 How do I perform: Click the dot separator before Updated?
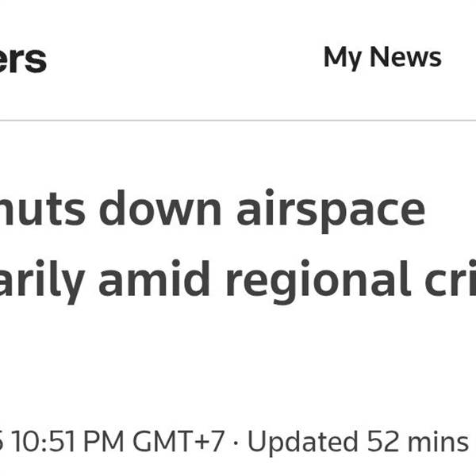236,442
